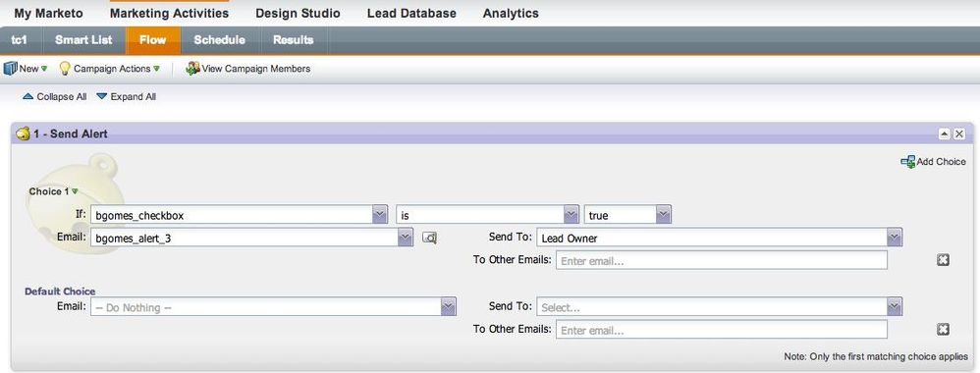Switch to the Smart List tab
Screen dimensions: 980x373
[83, 40]
